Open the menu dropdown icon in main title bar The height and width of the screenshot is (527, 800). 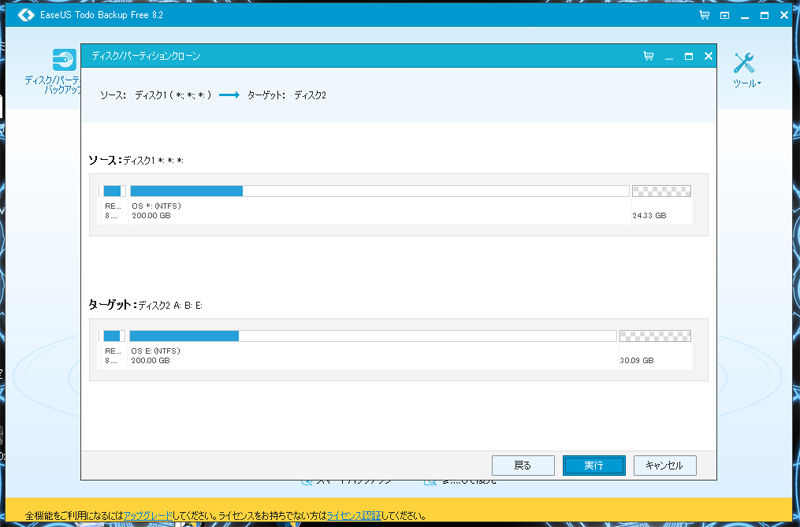point(724,15)
